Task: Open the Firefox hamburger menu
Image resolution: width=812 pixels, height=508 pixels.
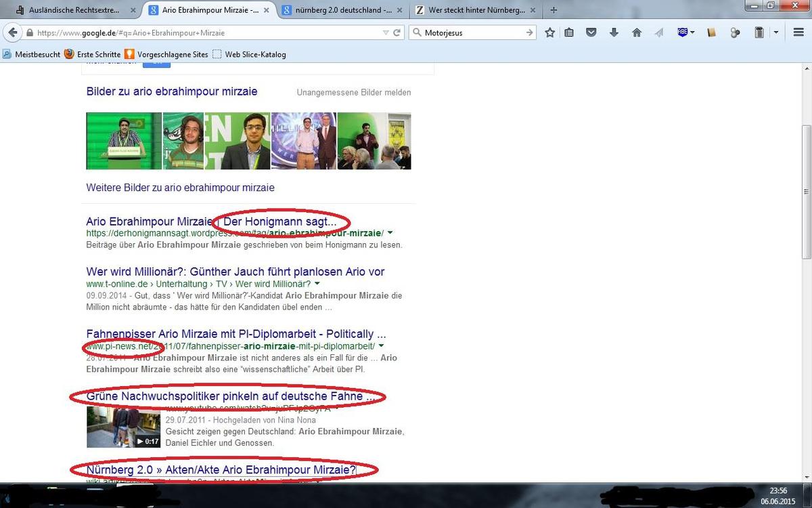Action: click(x=798, y=33)
